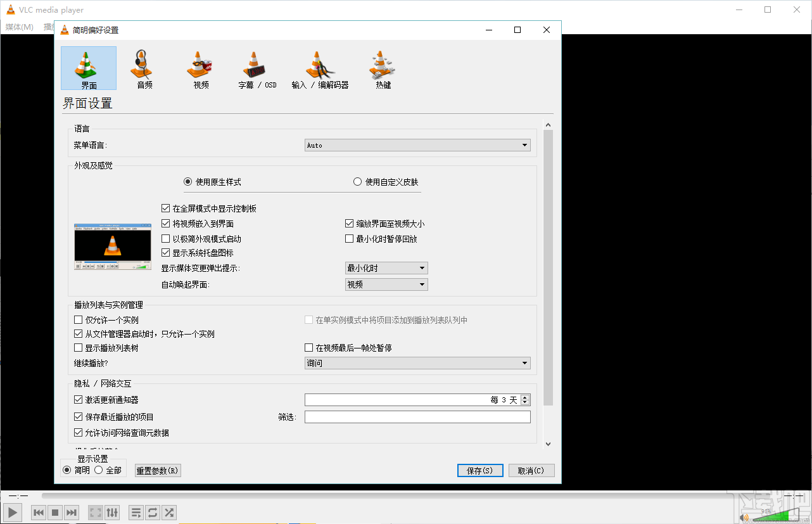The image size is (812, 524).
Task: Enable 仅允许一个实例 option
Action: pos(79,319)
